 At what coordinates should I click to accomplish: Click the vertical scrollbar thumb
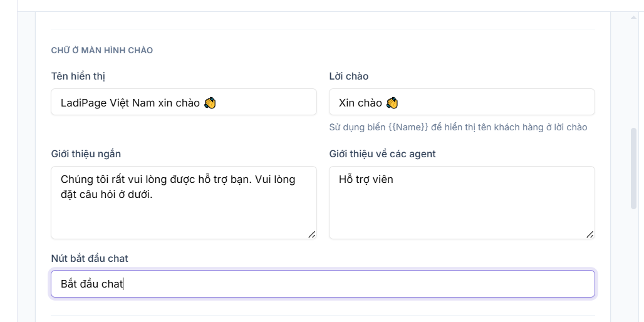tap(633, 169)
